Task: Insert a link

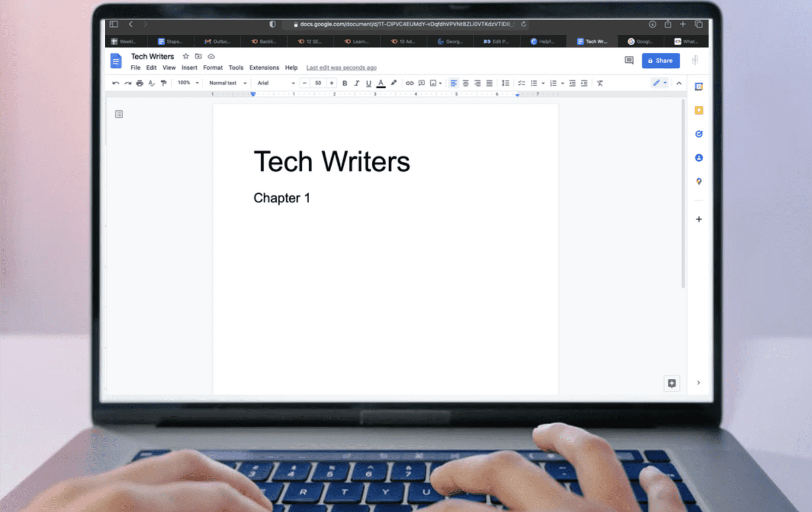Action: coord(409,83)
